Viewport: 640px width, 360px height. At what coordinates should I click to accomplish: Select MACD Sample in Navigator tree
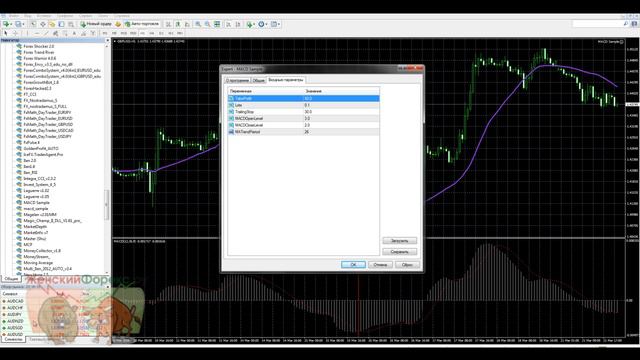36,202
